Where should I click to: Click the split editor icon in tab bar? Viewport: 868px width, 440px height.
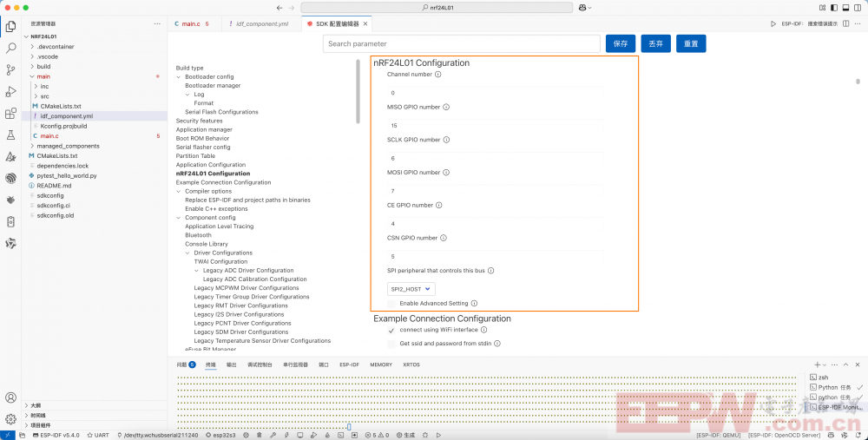[x=845, y=23]
